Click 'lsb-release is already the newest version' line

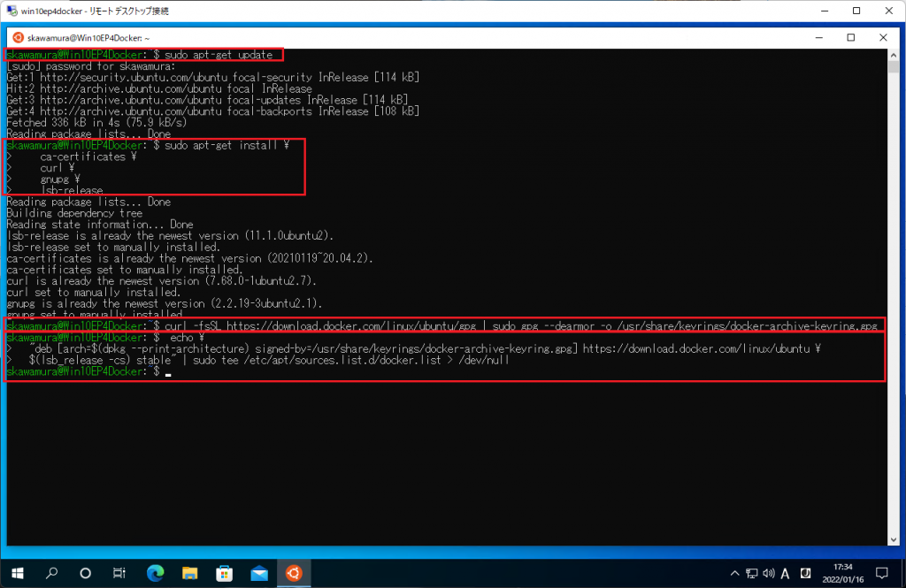170,236
